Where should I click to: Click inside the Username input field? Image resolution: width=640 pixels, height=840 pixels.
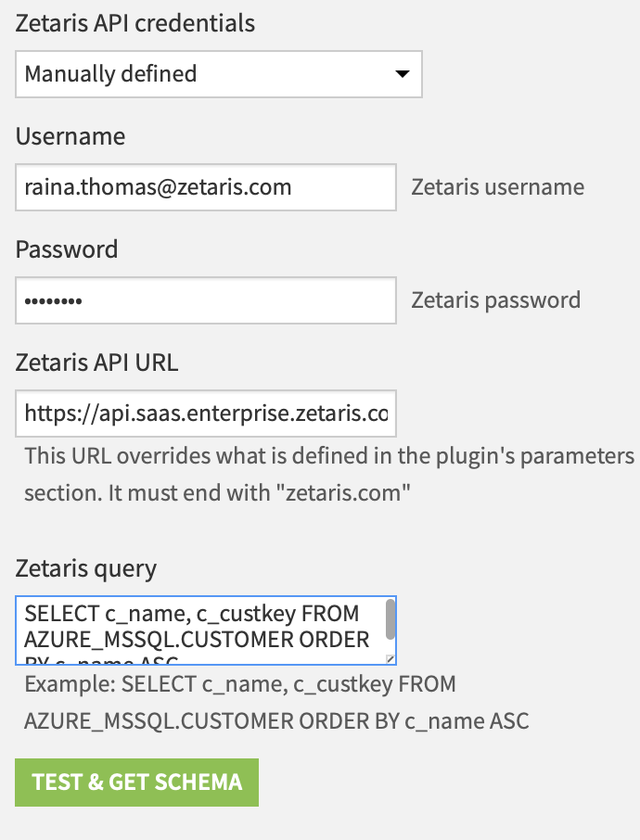click(204, 187)
